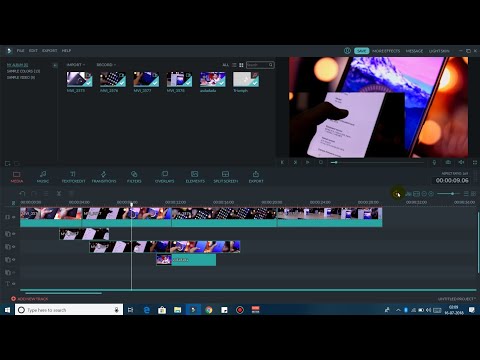Click the Edit settings icon beside Redo

click(46, 194)
